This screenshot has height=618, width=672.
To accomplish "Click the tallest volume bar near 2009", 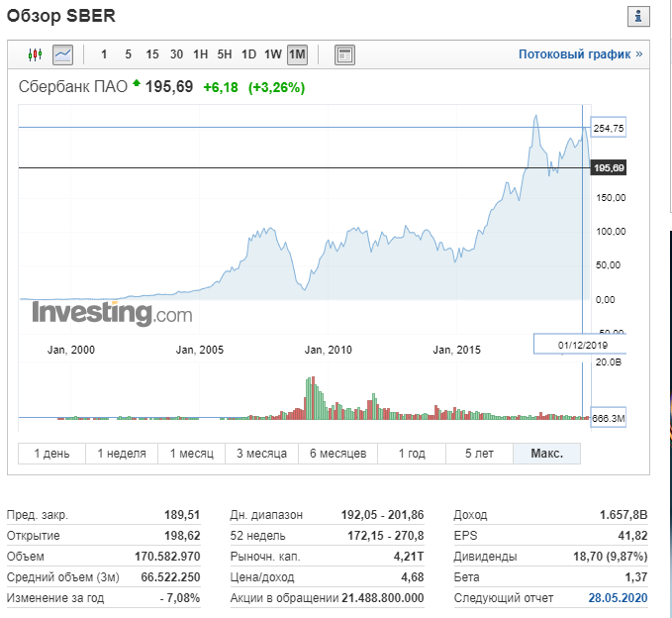I will click(314, 398).
